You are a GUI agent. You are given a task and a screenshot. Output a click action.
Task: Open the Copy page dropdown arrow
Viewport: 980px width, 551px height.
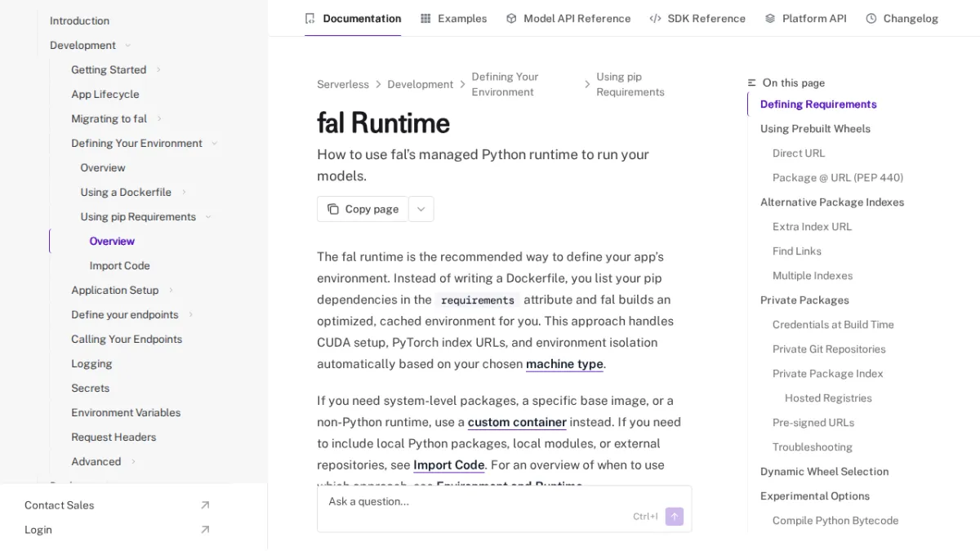coord(421,209)
